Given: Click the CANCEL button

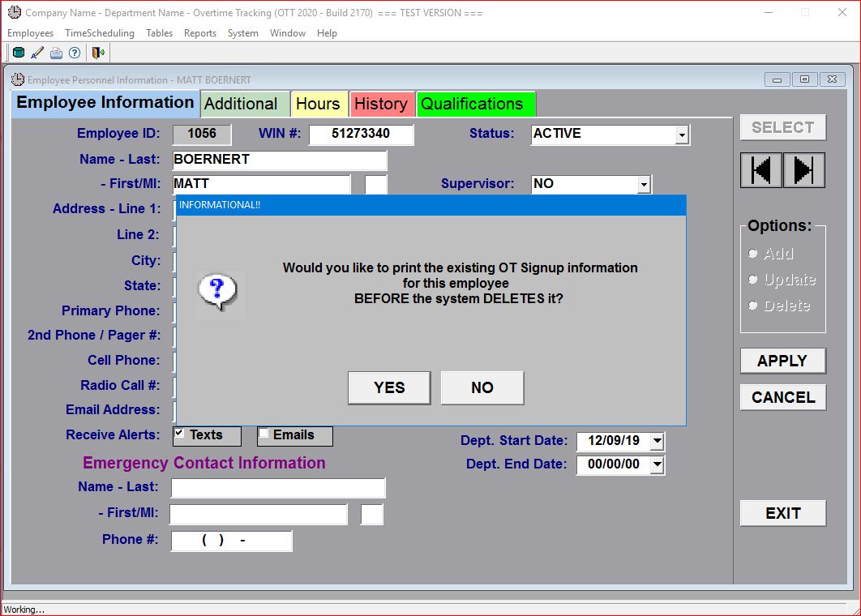Looking at the screenshot, I should click(783, 397).
